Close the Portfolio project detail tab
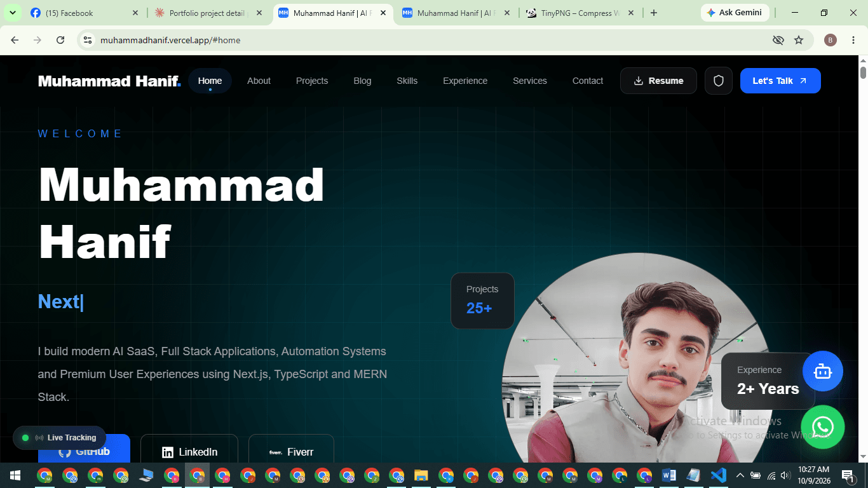 259,13
